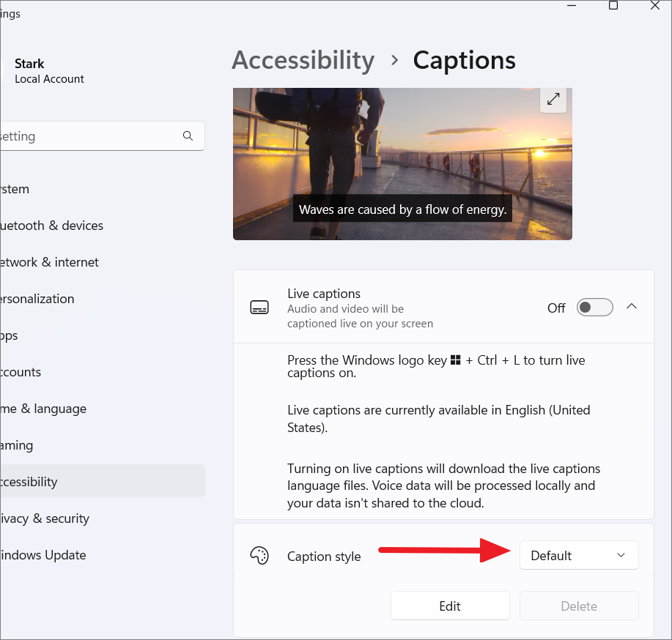Click the disabled Delete button
The width and height of the screenshot is (672, 640).
(x=579, y=606)
